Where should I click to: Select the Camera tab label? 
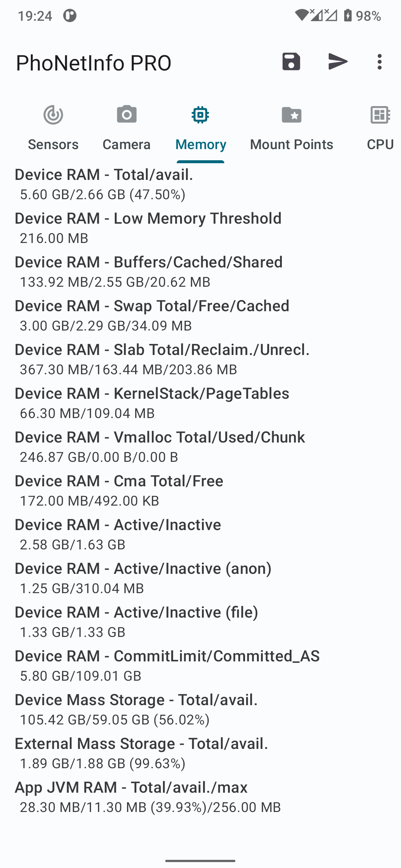(127, 144)
